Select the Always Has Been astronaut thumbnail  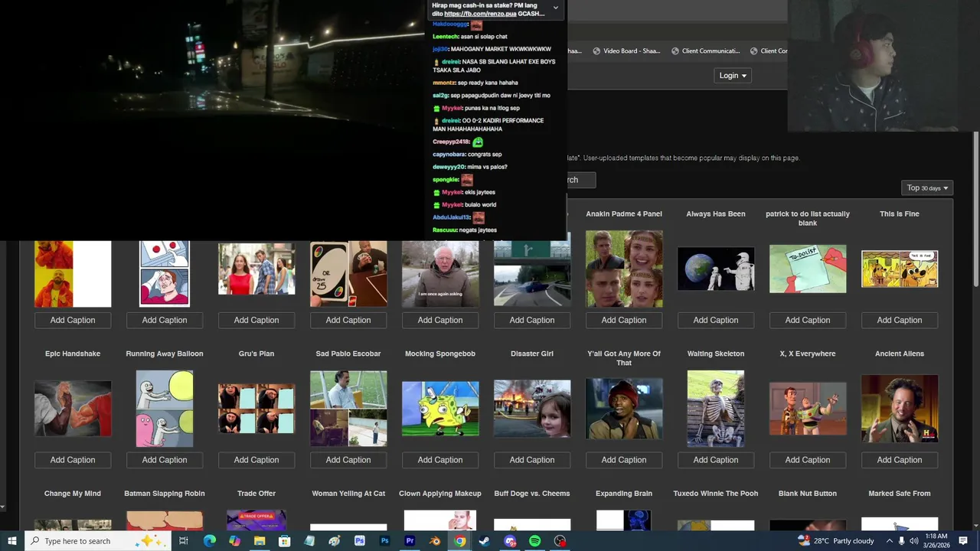tap(716, 269)
